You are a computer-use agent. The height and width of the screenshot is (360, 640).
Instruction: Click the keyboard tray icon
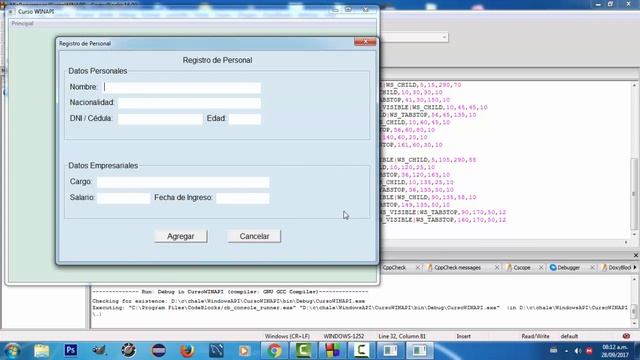553,351
